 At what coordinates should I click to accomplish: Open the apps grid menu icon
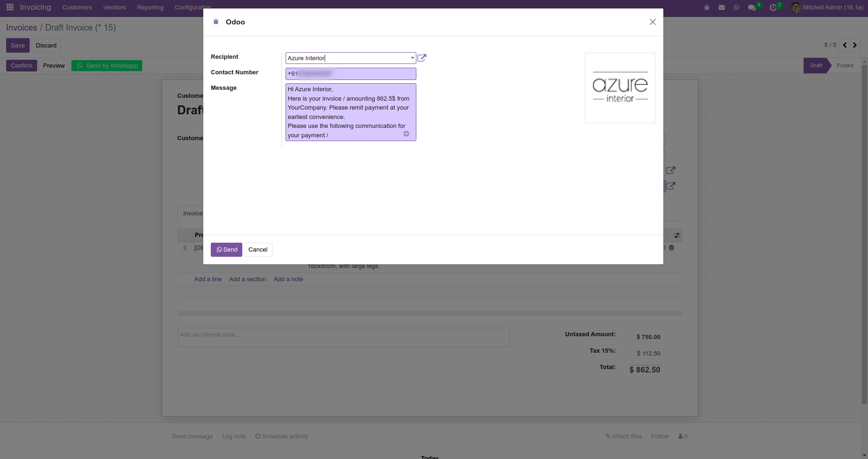tap(10, 8)
